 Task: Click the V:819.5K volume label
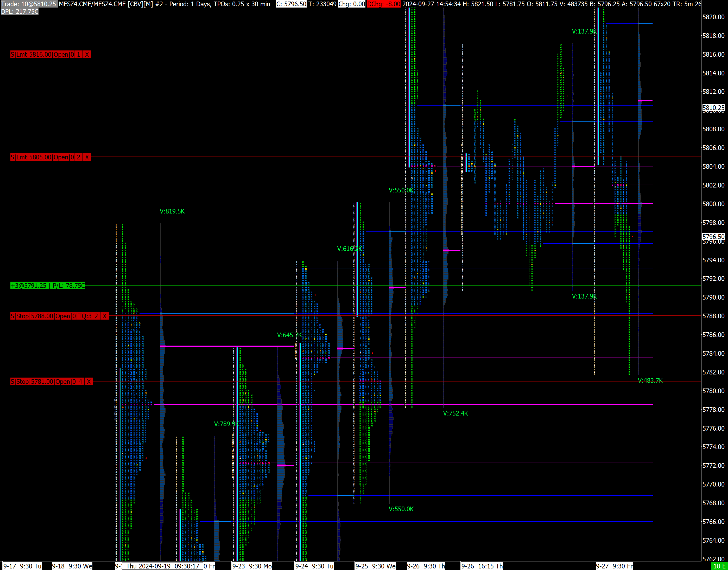[172, 211]
